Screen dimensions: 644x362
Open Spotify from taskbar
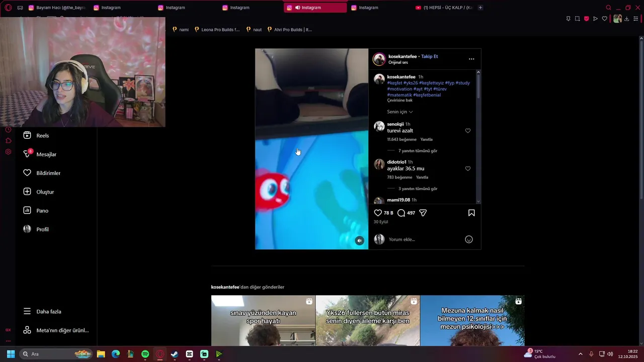click(145, 354)
